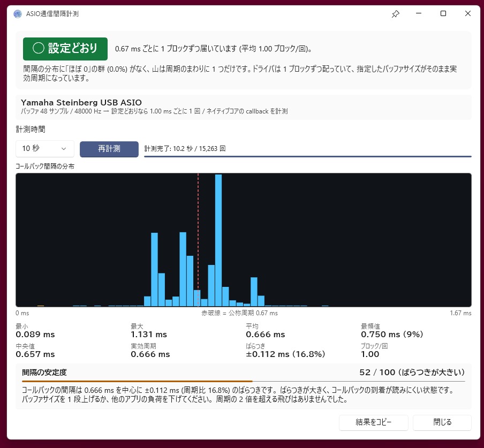
Task: Click the green 設定どおり status badge
Action: pos(65,49)
